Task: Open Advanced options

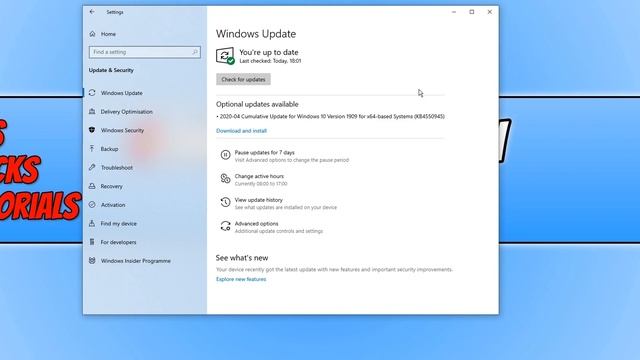Action: (x=256, y=223)
